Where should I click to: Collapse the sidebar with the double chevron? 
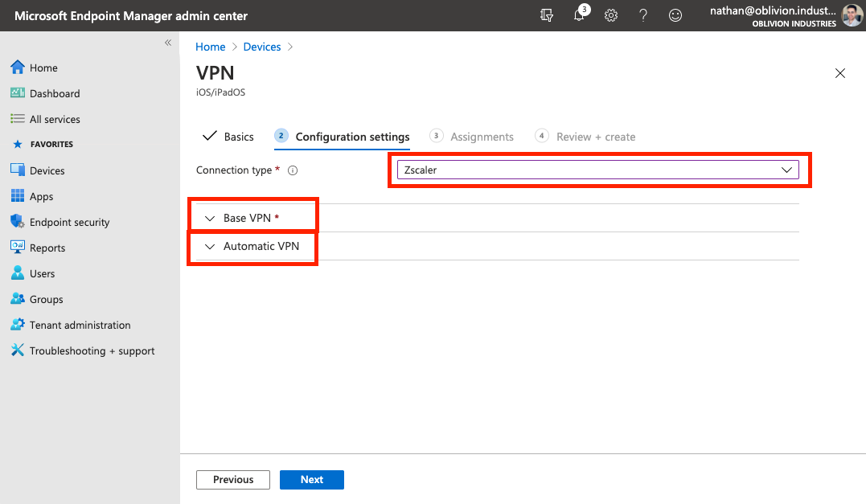click(168, 43)
